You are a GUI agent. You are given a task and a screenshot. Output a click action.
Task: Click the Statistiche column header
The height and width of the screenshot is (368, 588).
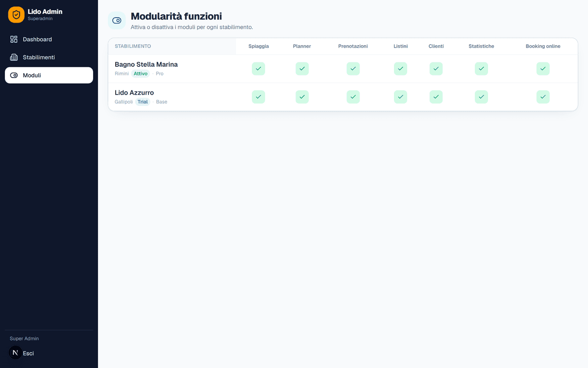(x=481, y=46)
